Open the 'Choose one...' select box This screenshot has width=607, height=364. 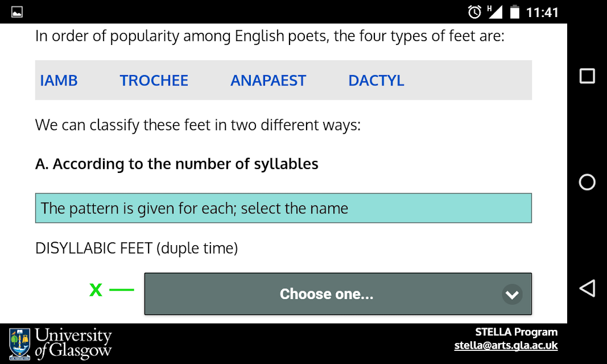pyautogui.click(x=338, y=294)
